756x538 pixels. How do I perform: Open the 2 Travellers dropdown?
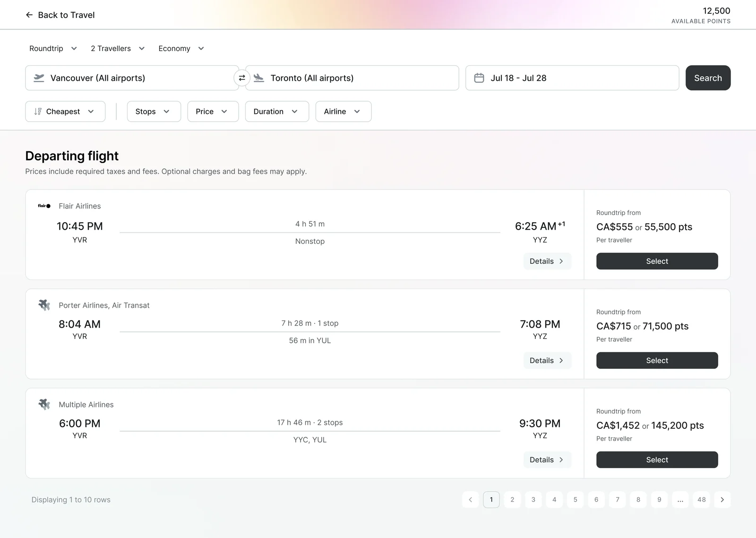point(118,49)
